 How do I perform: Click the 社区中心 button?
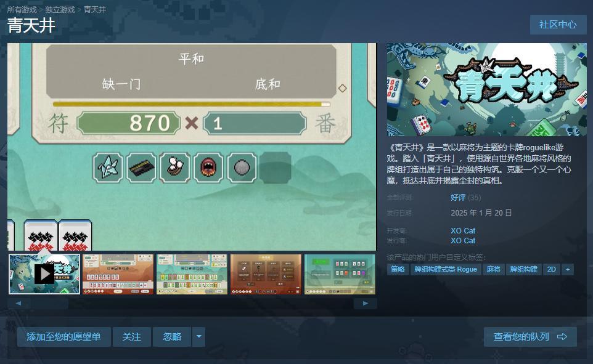coord(558,25)
